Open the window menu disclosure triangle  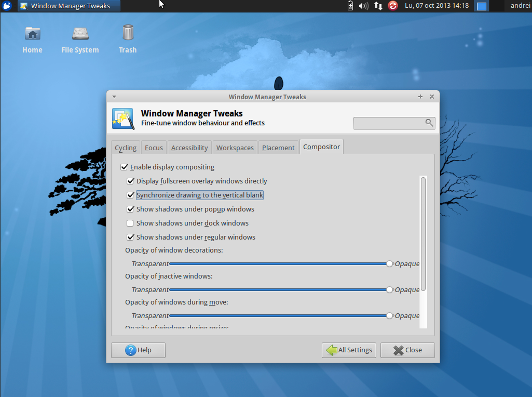tap(114, 97)
